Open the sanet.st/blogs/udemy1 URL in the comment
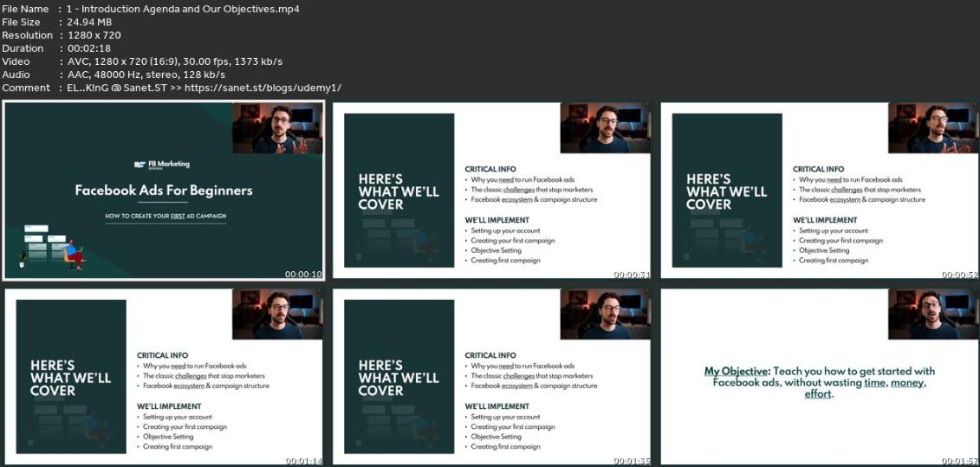The width and height of the screenshot is (980, 467). pyautogui.click(x=264, y=88)
